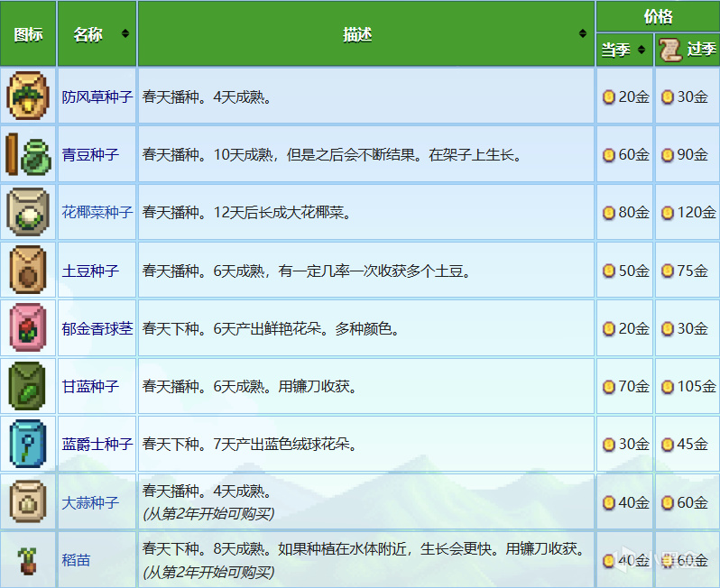Click the potato seeds packet icon
720x588 pixels.
click(x=28, y=270)
